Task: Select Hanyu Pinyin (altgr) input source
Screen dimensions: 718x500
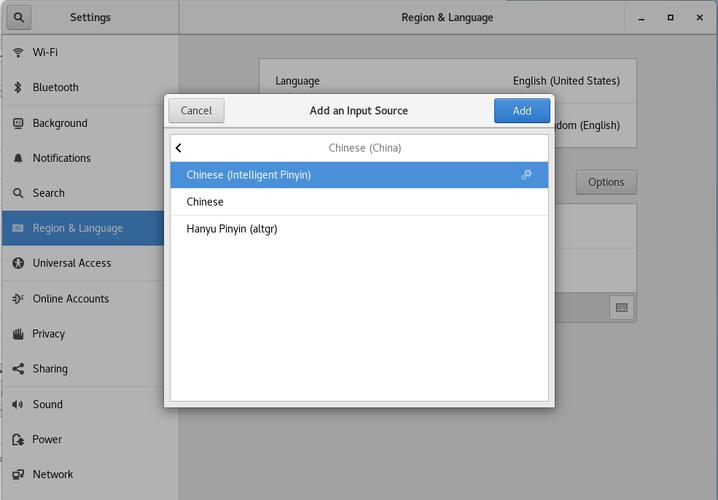Action: [x=359, y=229]
